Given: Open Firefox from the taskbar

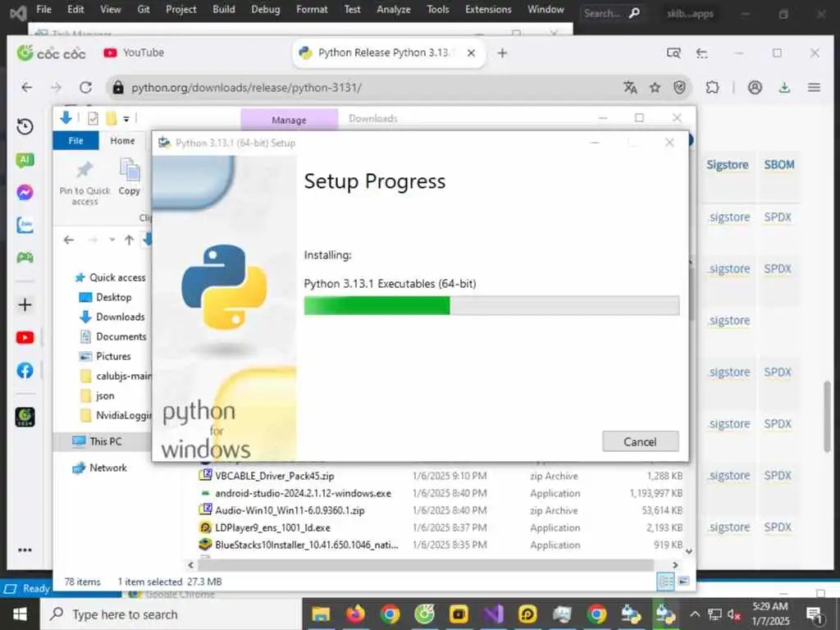Looking at the screenshot, I should [x=355, y=614].
